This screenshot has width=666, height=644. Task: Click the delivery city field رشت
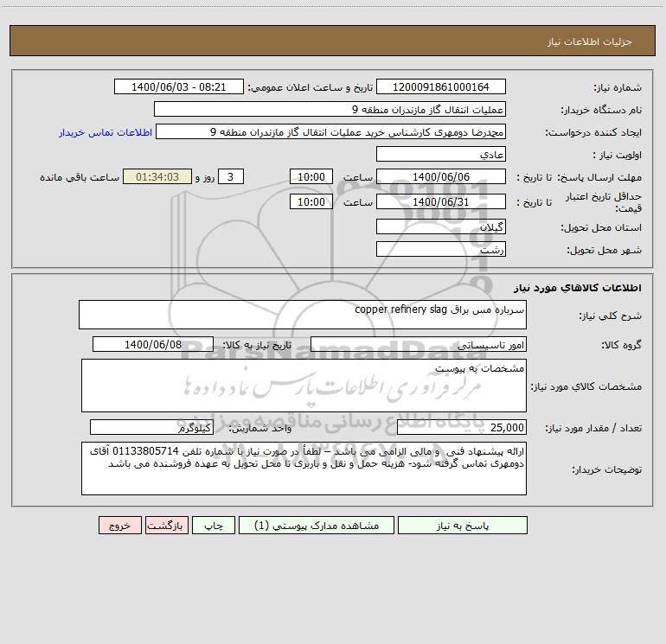click(441, 249)
